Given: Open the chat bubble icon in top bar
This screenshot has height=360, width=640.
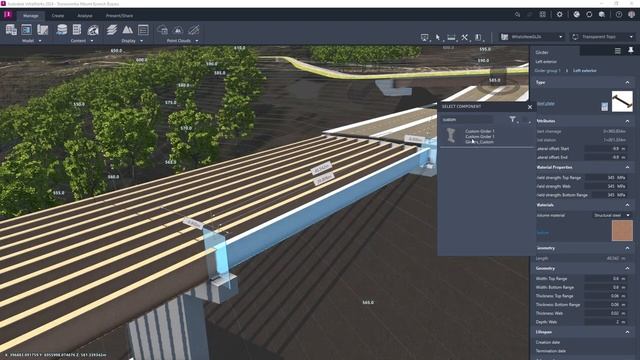Looking at the screenshot, I should [x=602, y=14].
